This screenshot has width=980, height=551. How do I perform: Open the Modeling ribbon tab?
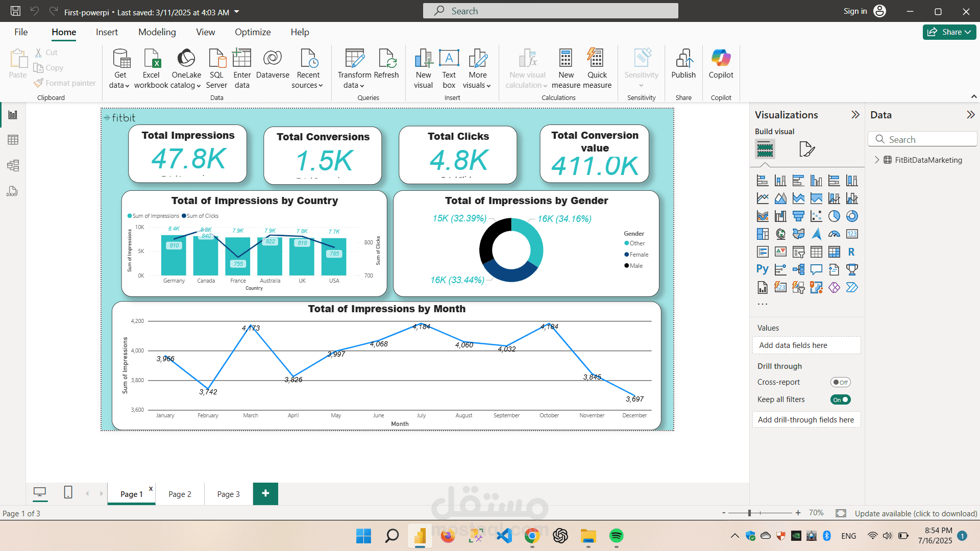tap(157, 32)
